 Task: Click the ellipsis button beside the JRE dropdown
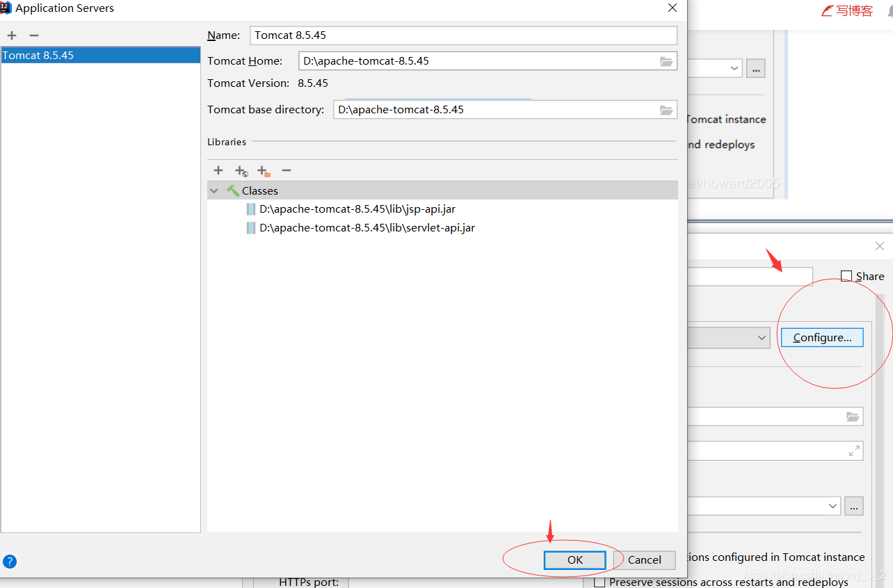pos(854,506)
